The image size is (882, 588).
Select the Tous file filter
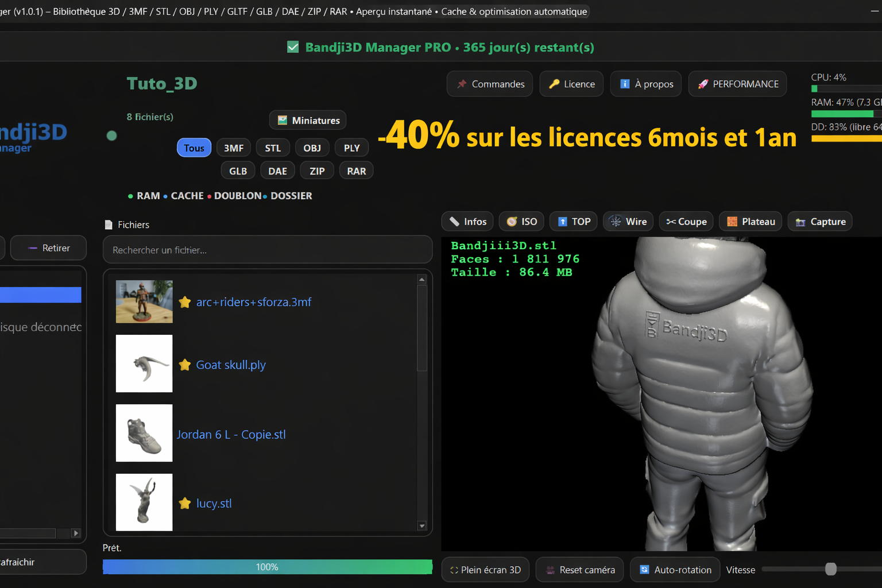point(194,148)
